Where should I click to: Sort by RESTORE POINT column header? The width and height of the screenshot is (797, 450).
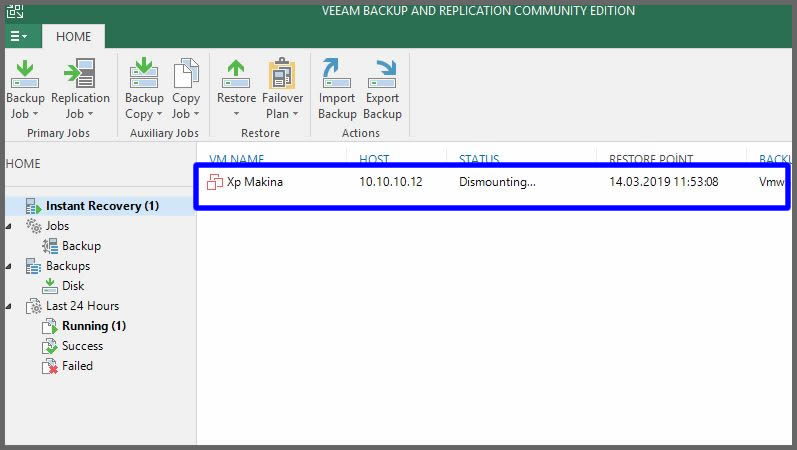coord(651,159)
